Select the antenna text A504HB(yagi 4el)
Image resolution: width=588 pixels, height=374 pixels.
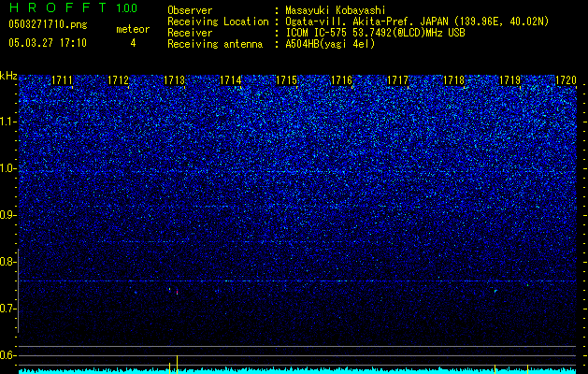click(x=330, y=44)
